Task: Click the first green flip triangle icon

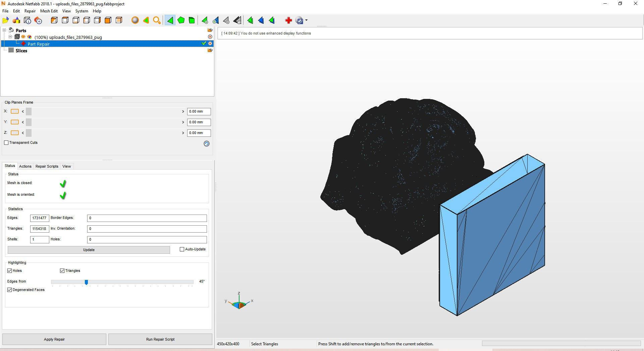Action: (250, 20)
